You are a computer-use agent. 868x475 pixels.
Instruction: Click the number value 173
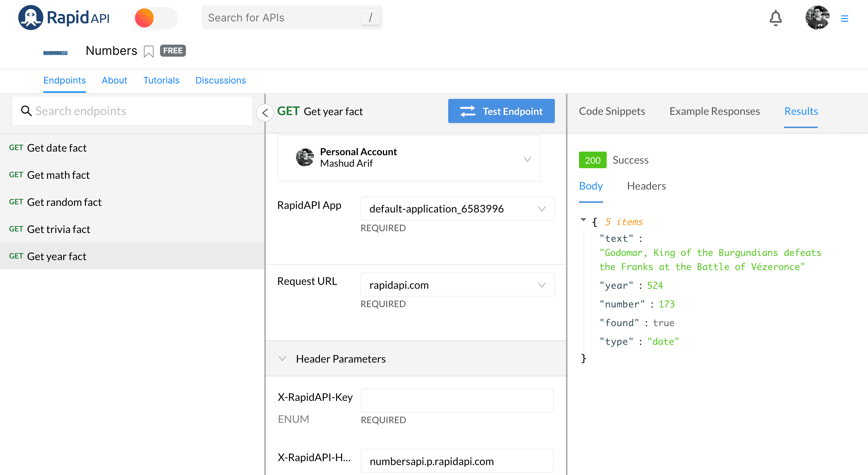pos(666,304)
